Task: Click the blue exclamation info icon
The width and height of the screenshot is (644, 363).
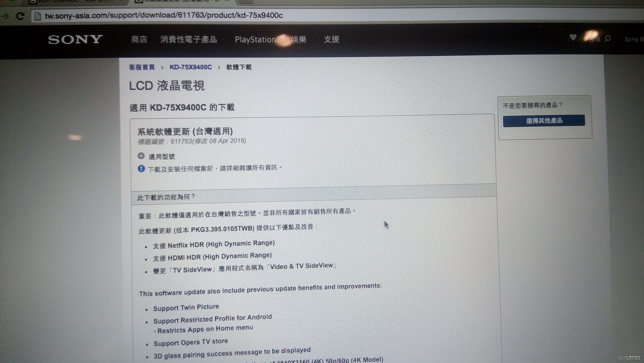Action: coord(141,169)
